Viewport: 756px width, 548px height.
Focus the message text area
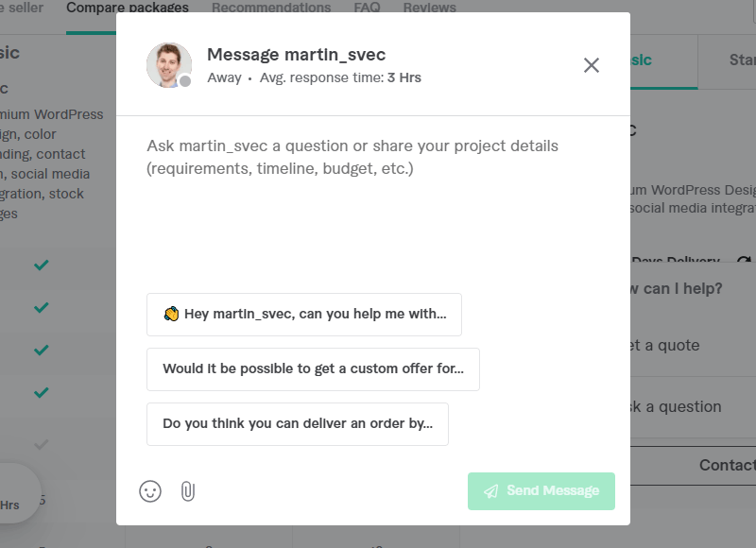(373, 198)
